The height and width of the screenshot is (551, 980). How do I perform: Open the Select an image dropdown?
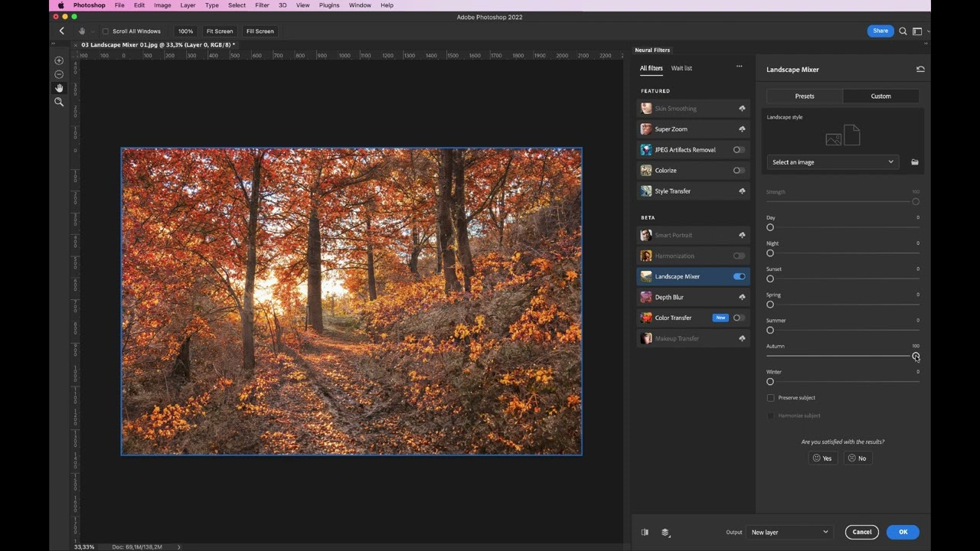click(832, 161)
